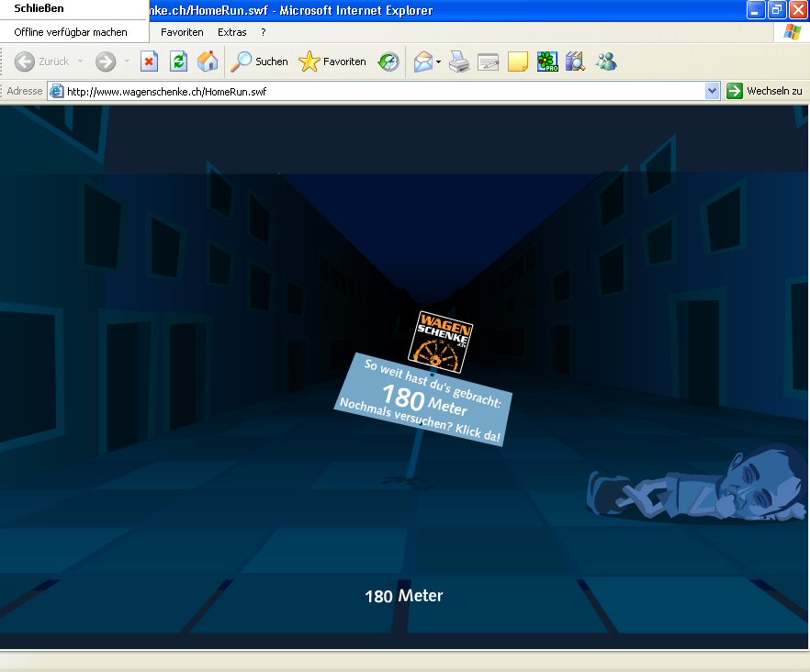Open the History (Verlauf) icon

tap(388, 62)
